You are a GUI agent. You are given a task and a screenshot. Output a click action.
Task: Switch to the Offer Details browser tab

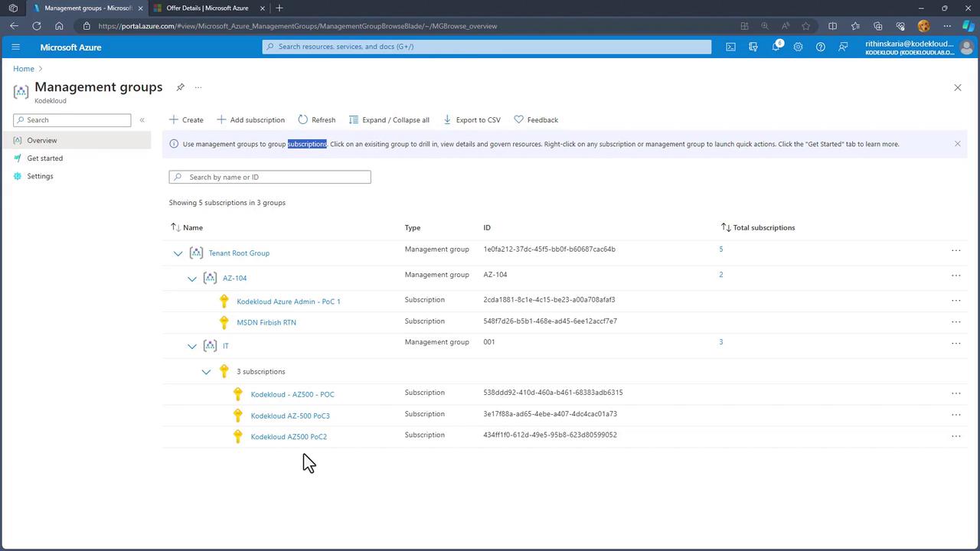point(207,8)
